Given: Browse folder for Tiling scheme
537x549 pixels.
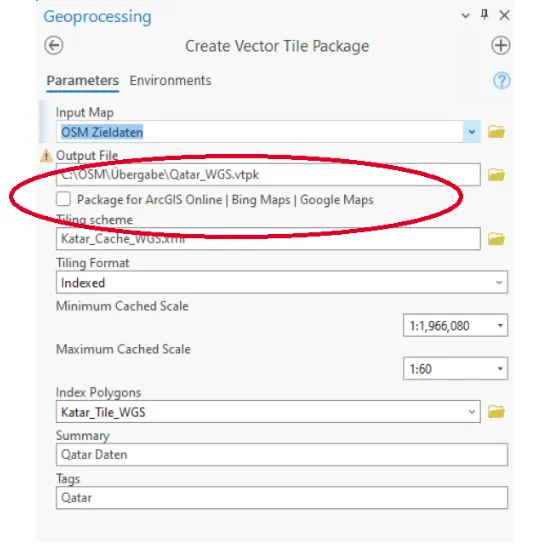Looking at the screenshot, I should click(496, 239).
